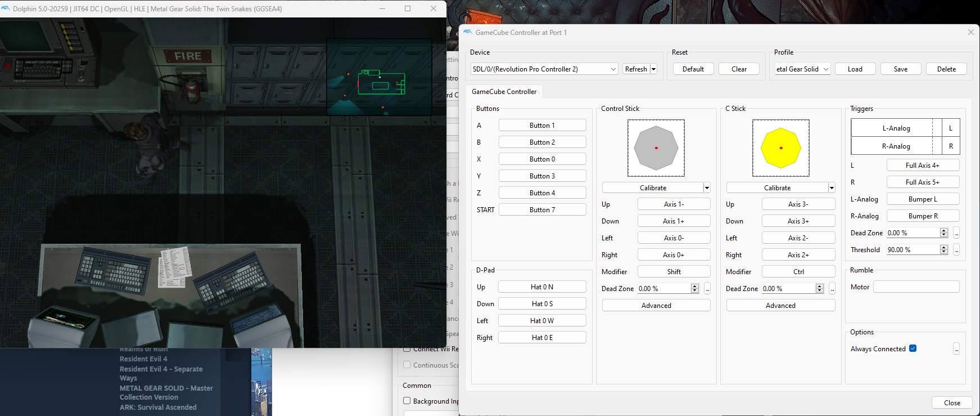Click Control Stick Down mapping 'Axis 1+'
Screen dimensions: 980x416
(x=674, y=221)
